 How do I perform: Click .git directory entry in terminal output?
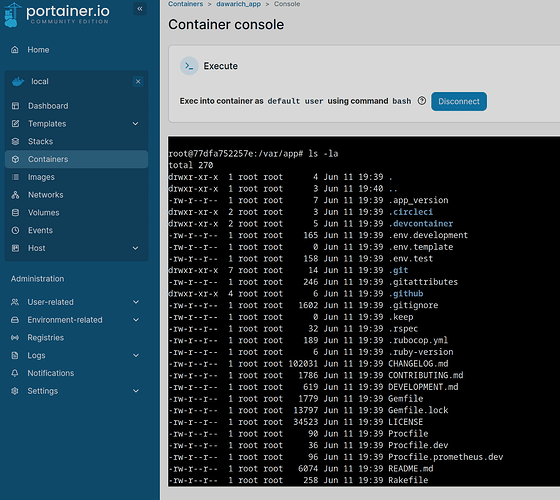pyautogui.click(x=398, y=270)
